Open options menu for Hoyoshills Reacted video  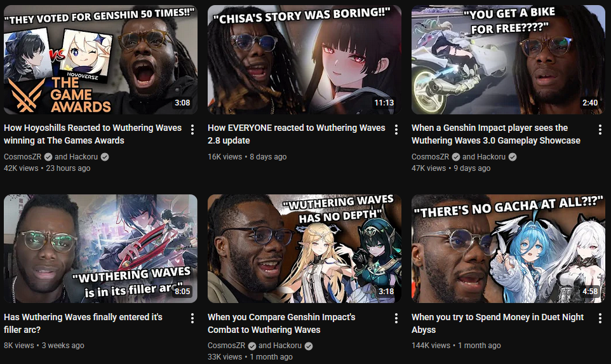click(x=192, y=130)
